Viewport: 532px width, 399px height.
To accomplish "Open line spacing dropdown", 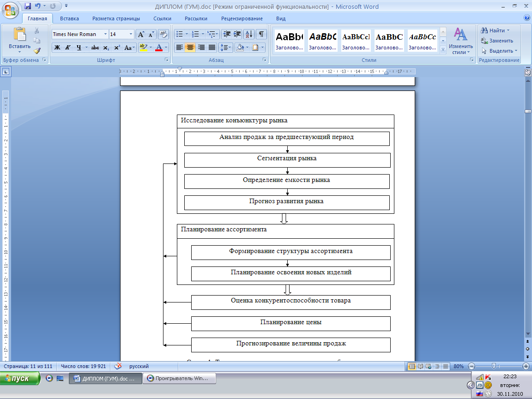I will pos(226,48).
